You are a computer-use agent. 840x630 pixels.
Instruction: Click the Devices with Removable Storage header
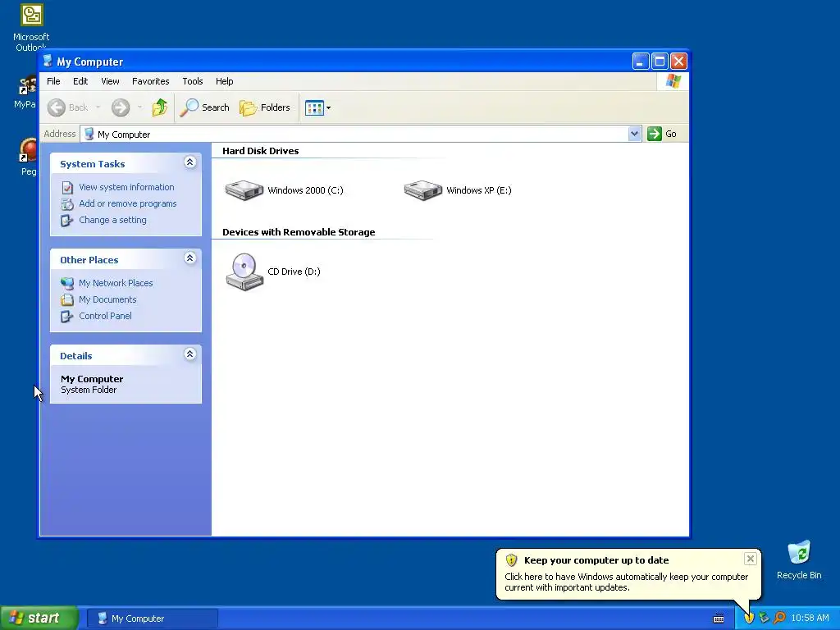pyautogui.click(x=299, y=232)
